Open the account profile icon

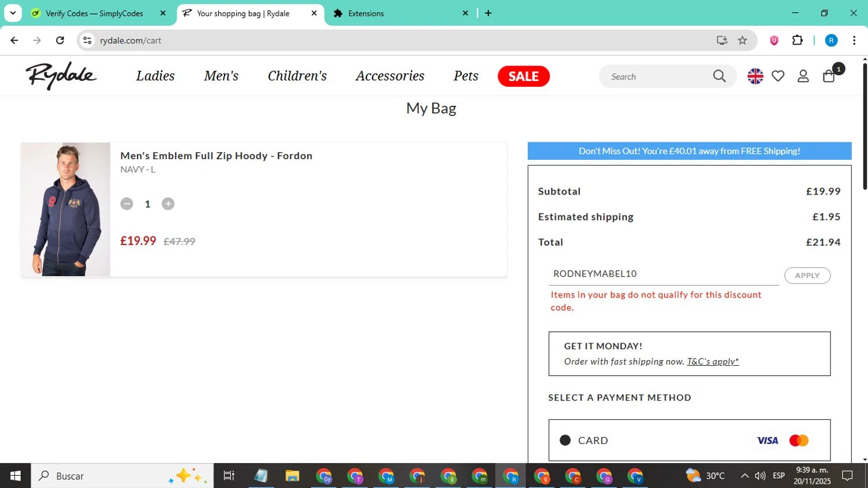click(803, 76)
